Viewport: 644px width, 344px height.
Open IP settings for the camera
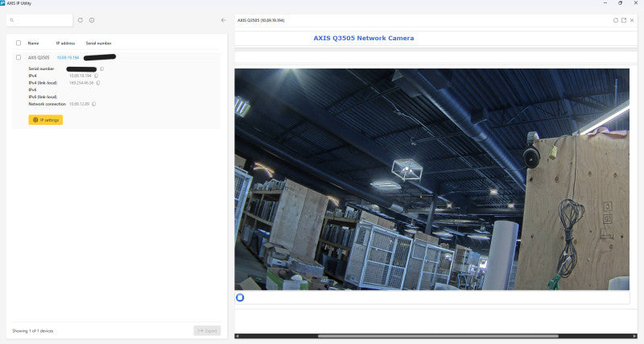coord(46,120)
